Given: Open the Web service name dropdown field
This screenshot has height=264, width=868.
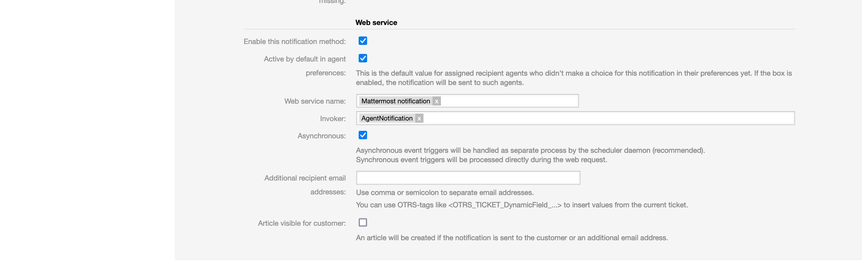Looking at the screenshot, I should pyautogui.click(x=509, y=101).
